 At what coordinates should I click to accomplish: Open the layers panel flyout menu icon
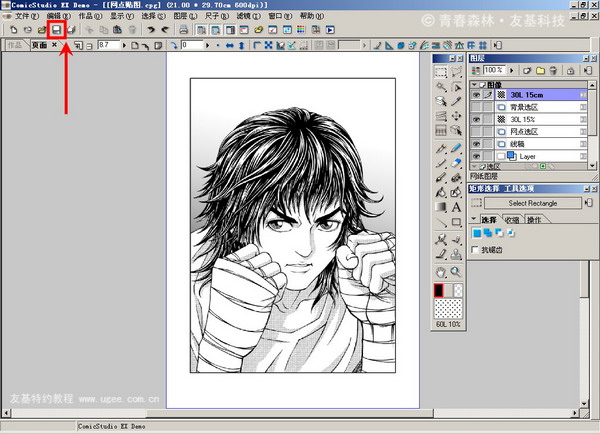(588, 70)
